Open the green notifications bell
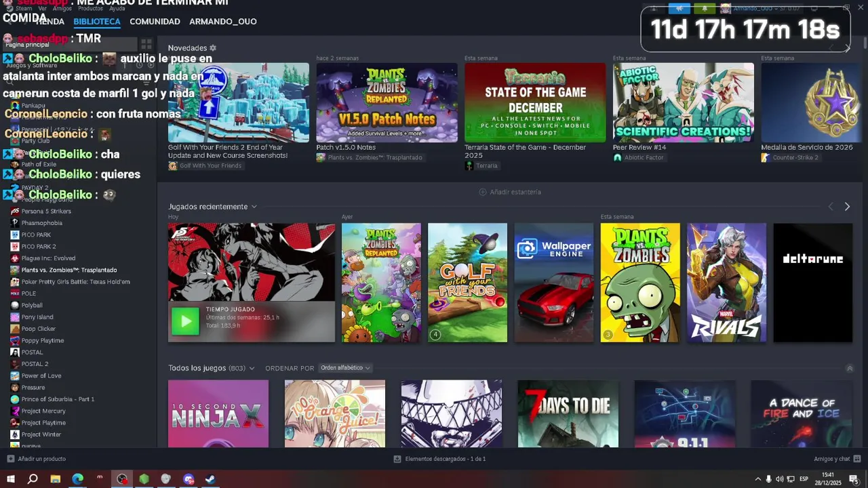Viewport: 868px width, 488px height. click(705, 9)
